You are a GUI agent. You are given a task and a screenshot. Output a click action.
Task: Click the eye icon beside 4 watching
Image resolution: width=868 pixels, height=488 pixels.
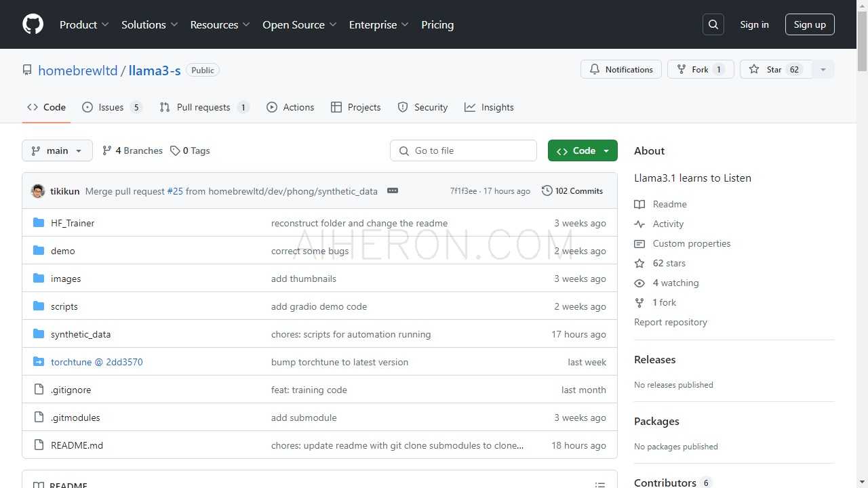click(x=639, y=283)
